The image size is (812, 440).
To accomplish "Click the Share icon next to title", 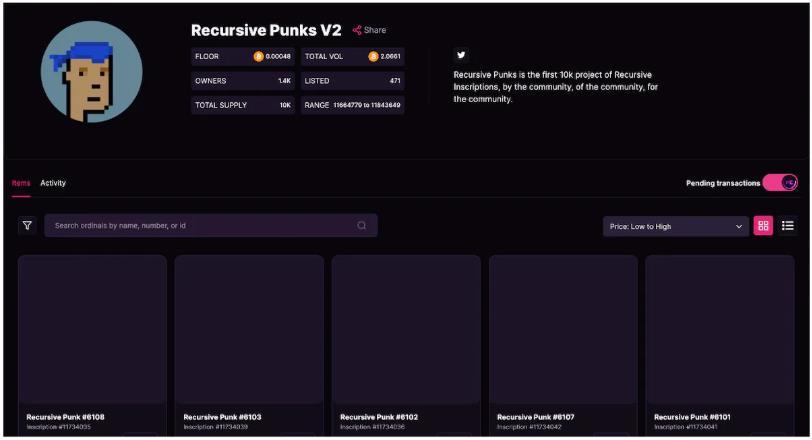I will coord(357,30).
